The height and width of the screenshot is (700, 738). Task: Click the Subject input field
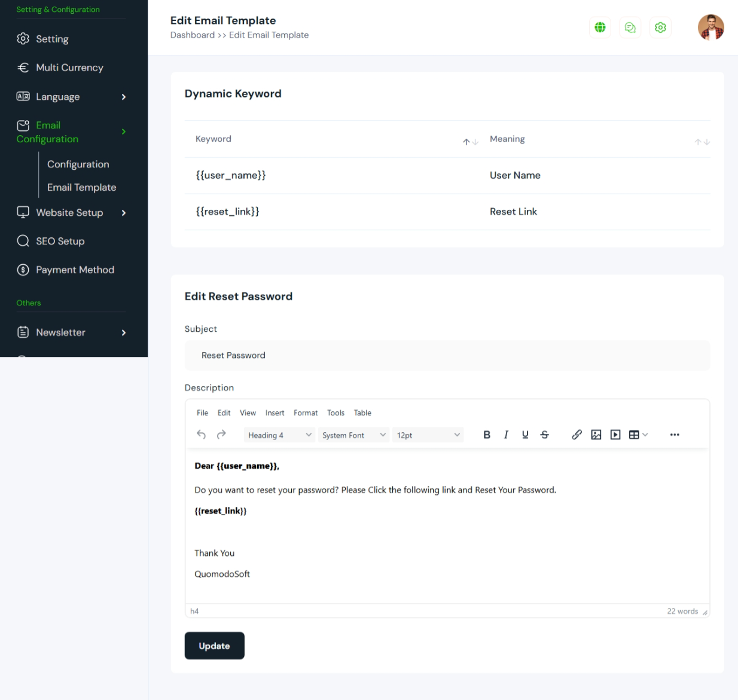[447, 355]
